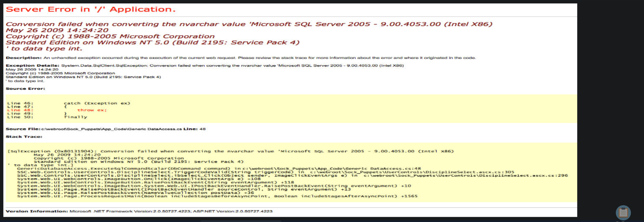The width and height of the screenshot is (644, 222).
Task: Click the 'Version Information:' label
Action: click(x=37, y=211)
